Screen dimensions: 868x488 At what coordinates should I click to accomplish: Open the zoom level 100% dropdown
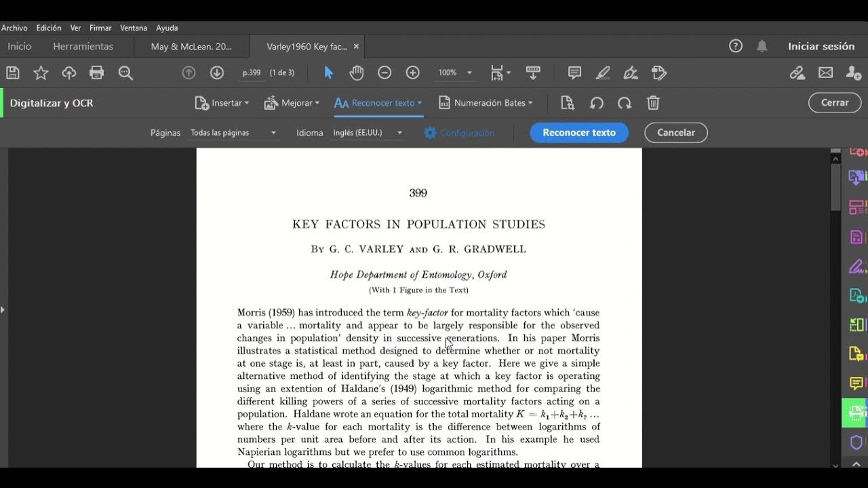(x=454, y=73)
